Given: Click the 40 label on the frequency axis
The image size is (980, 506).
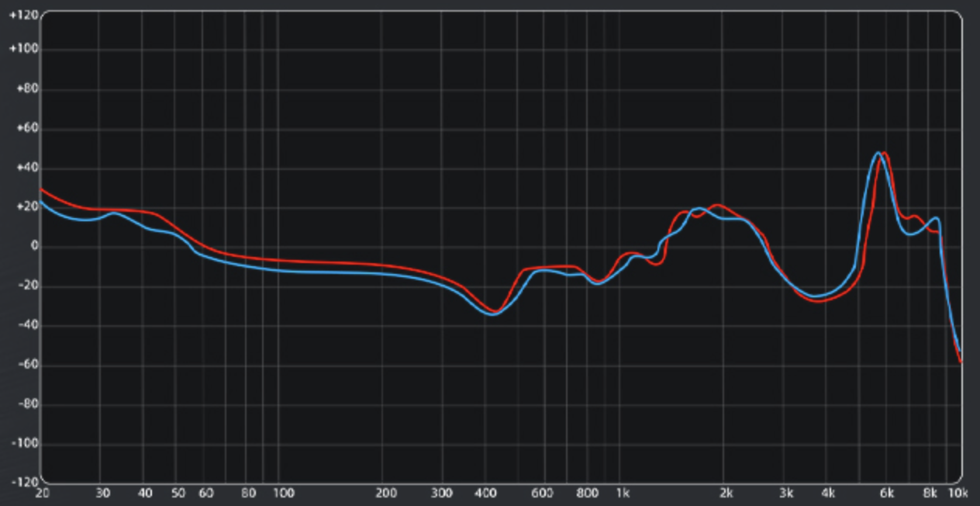Looking at the screenshot, I should [x=145, y=493].
